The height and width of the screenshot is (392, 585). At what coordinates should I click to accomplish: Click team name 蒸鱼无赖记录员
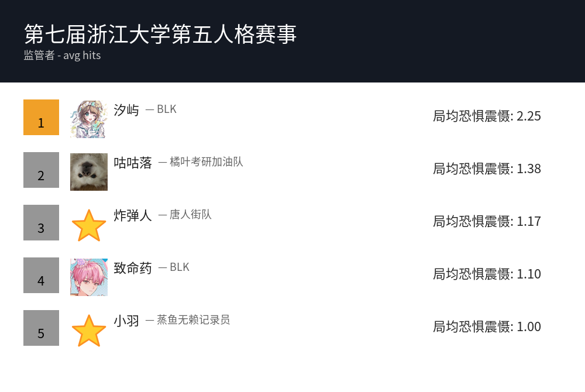pyautogui.click(x=193, y=320)
